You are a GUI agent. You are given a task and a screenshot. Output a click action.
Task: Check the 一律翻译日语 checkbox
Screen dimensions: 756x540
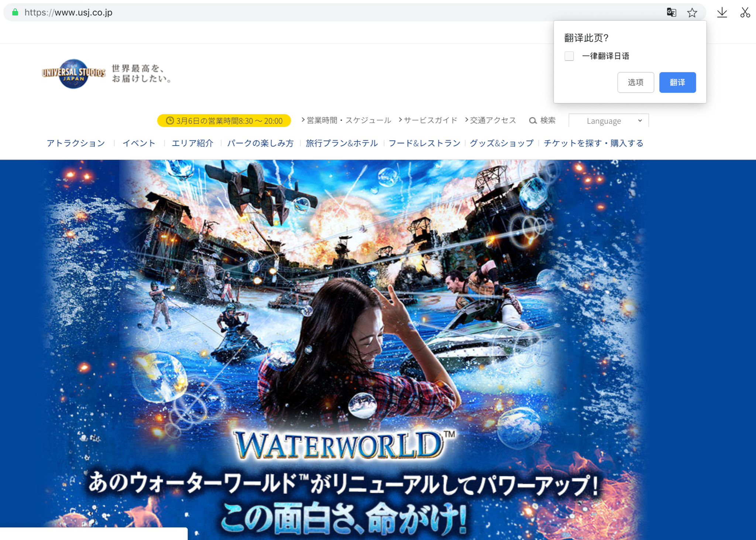coord(569,56)
